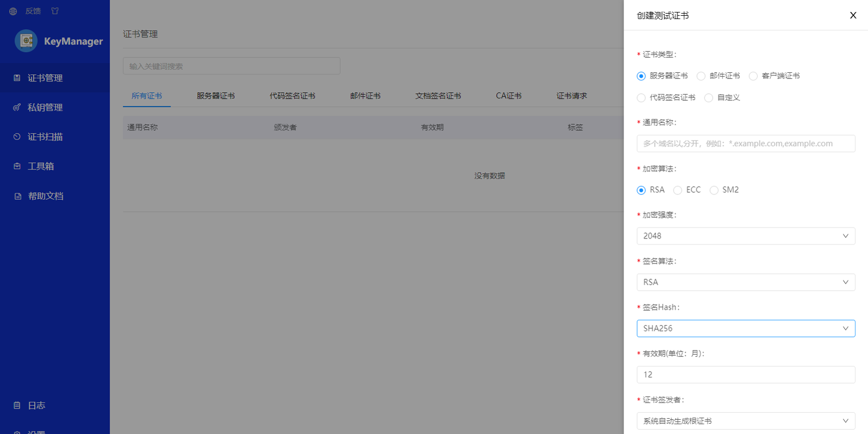Click the 证书扫描 scan icon
This screenshot has width=868, height=434.
pos(17,136)
